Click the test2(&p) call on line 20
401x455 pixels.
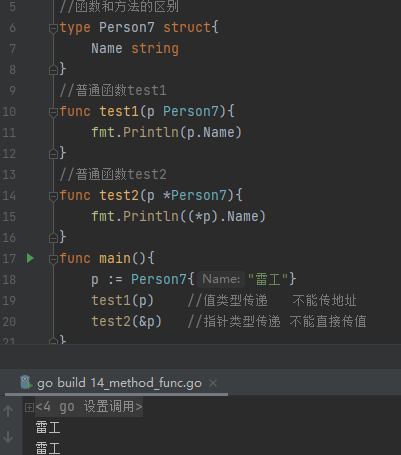click(127, 321)
